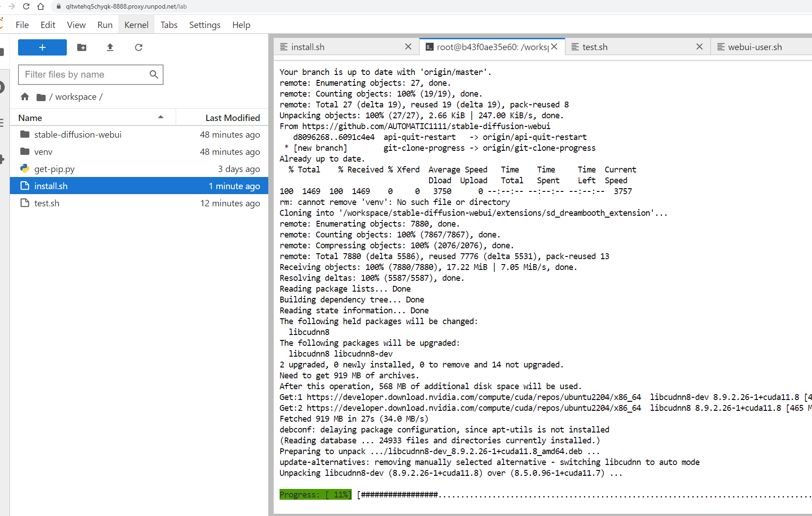The width and height of the screenshot is (812, 516).
Task: Click the Progress 11% indicator in the terminal
Action: (315, 494)
